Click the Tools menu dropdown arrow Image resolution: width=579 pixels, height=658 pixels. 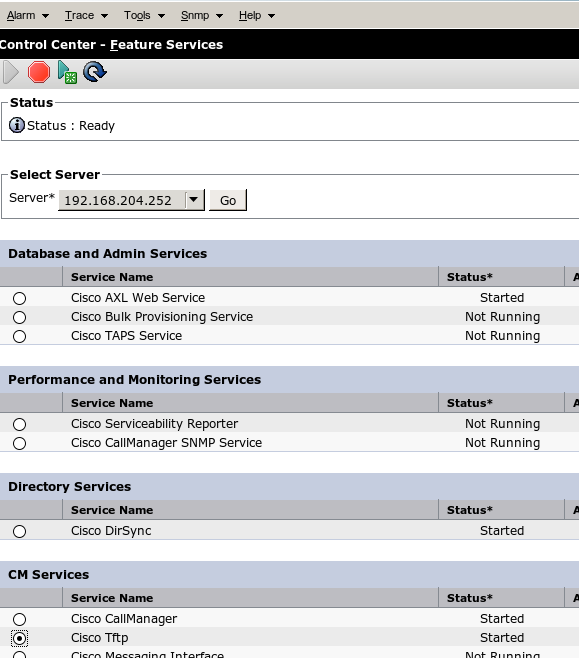[161, 16]
